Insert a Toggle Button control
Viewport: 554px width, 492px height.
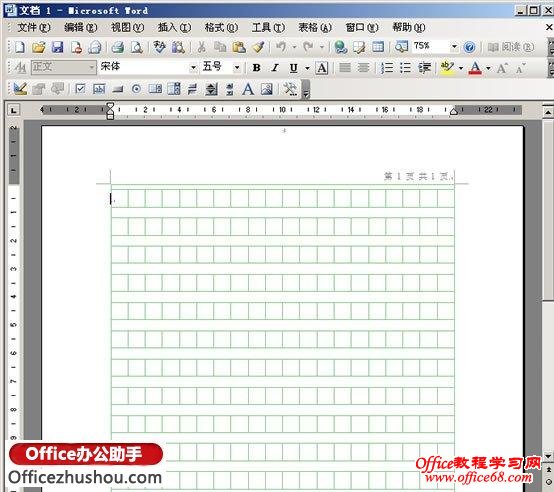coord(193,89)
